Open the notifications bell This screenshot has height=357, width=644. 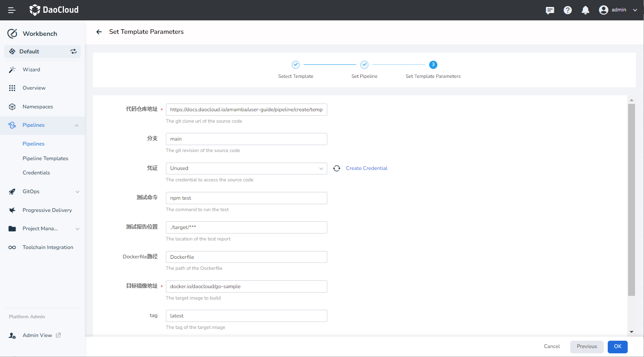(x=585, y=10)
